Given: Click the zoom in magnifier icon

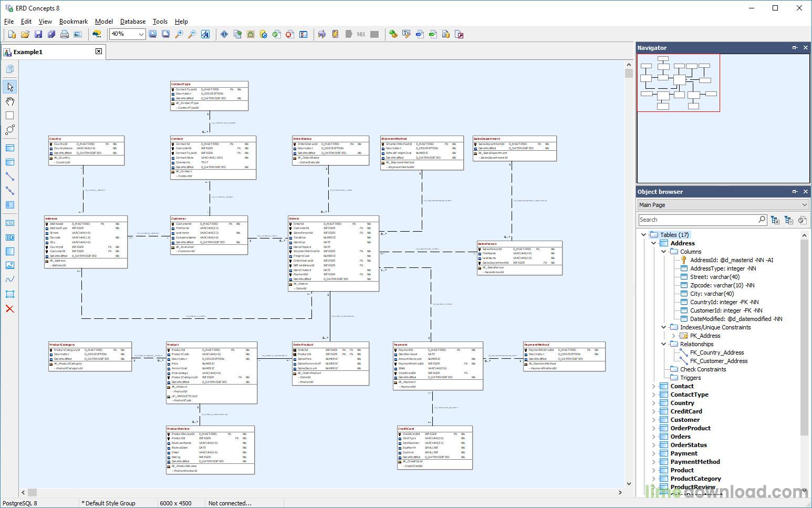Looking at the screenshot, I should coord(179,34).
